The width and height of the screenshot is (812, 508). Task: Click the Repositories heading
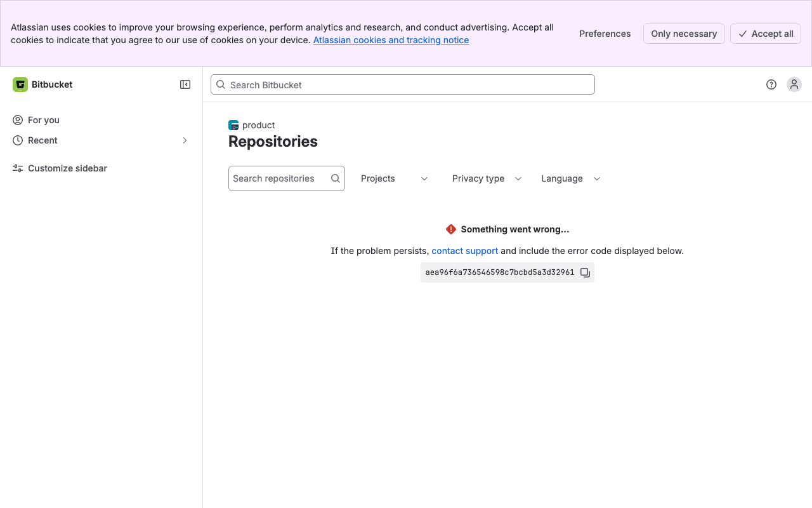point(273,142)
